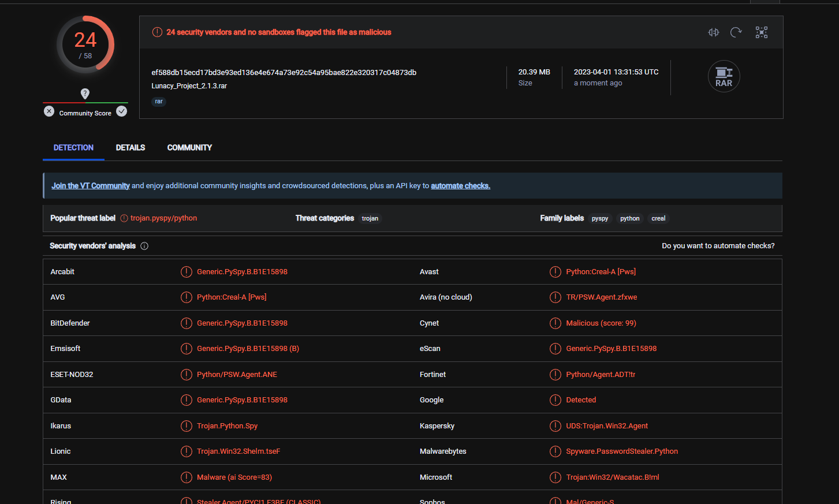The image size is (839, 504).
Task: Click Malwarebytes result Spyware.PasswordStealer.Python
Action: [x=622, y=451]
